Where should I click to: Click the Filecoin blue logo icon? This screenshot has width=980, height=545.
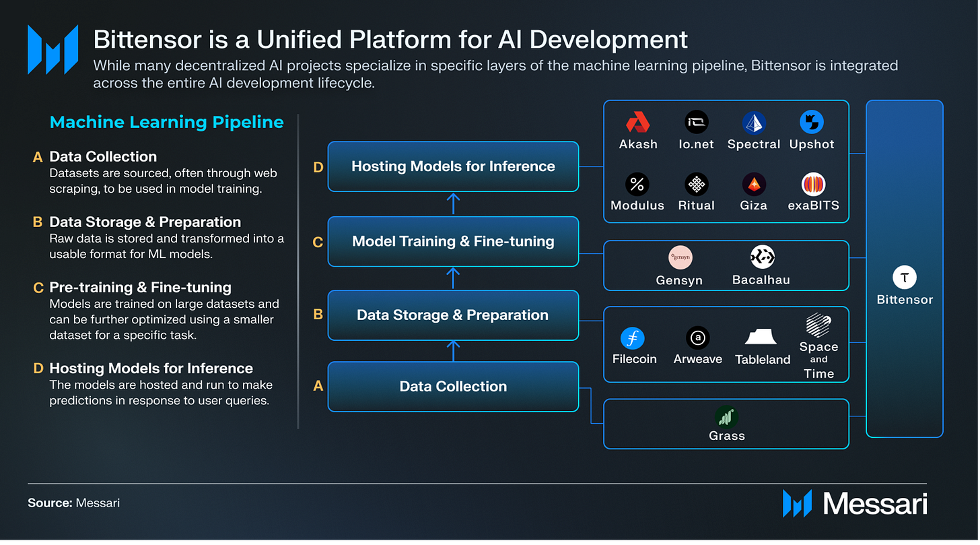click(x=633, y=338)
